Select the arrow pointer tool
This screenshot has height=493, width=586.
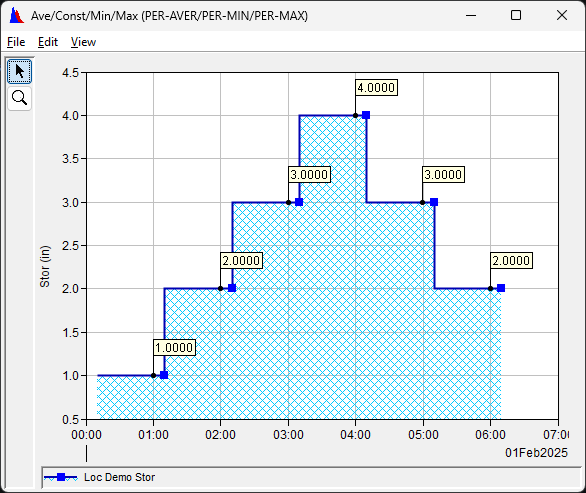click(19, 71)
